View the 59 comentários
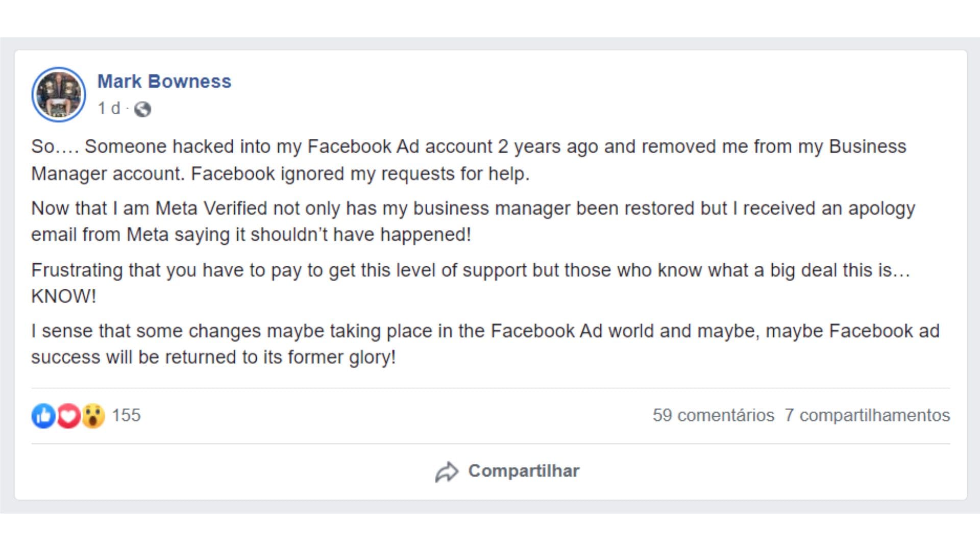Image resolution: width=980 pixels, height=551 pixels. pos(713,415)
